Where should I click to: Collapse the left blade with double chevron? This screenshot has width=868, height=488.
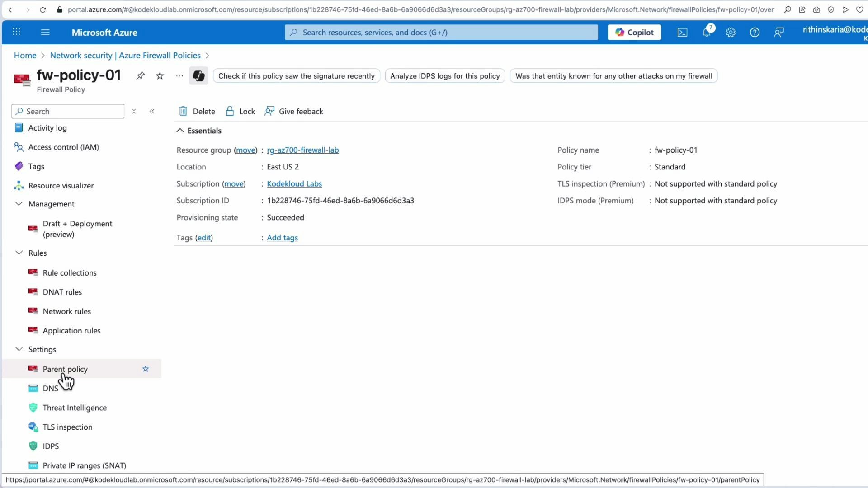pos(152,111)
